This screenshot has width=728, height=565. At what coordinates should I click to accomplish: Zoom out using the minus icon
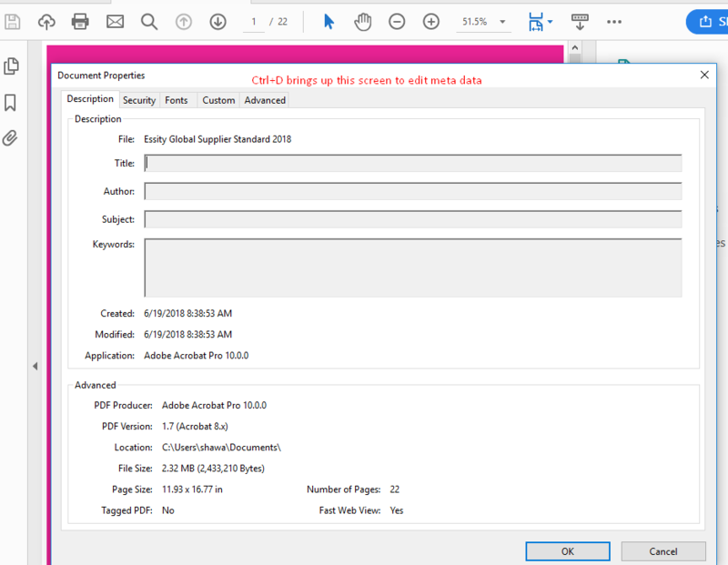pos(397,20)
